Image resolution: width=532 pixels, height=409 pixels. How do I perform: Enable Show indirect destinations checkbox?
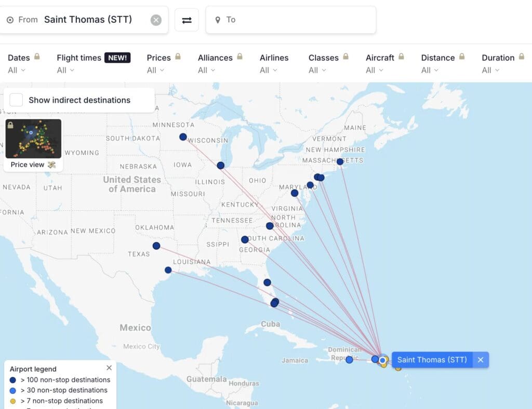click(17, 100)
